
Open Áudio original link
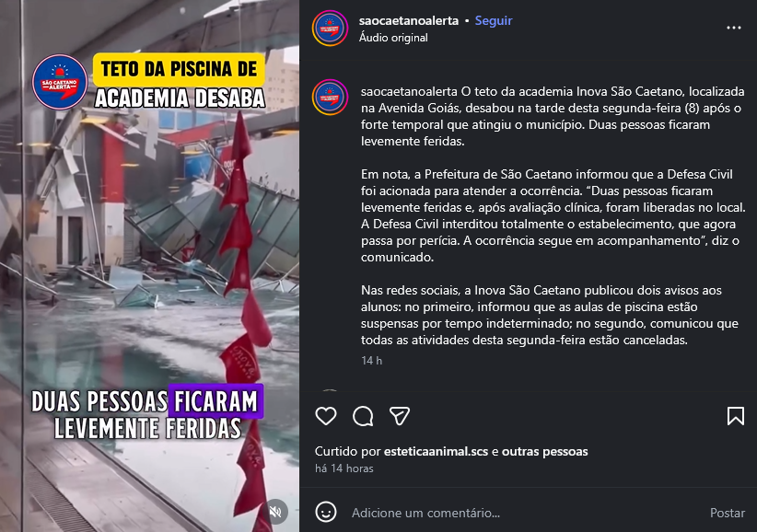click(x=393, y=38)
